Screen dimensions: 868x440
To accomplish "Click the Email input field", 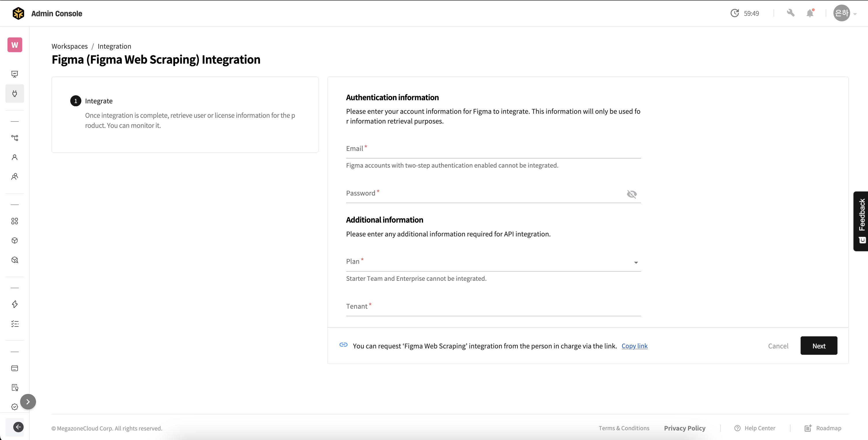I will (x=493, y=149).
